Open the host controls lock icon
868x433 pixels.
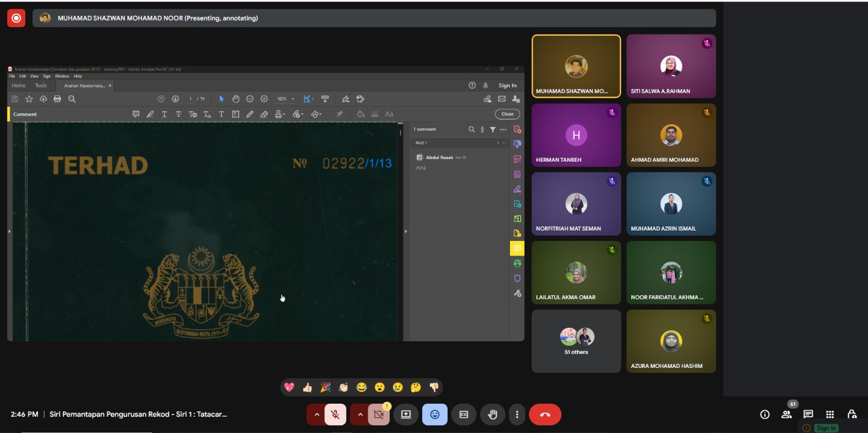[x=852, y=415]
